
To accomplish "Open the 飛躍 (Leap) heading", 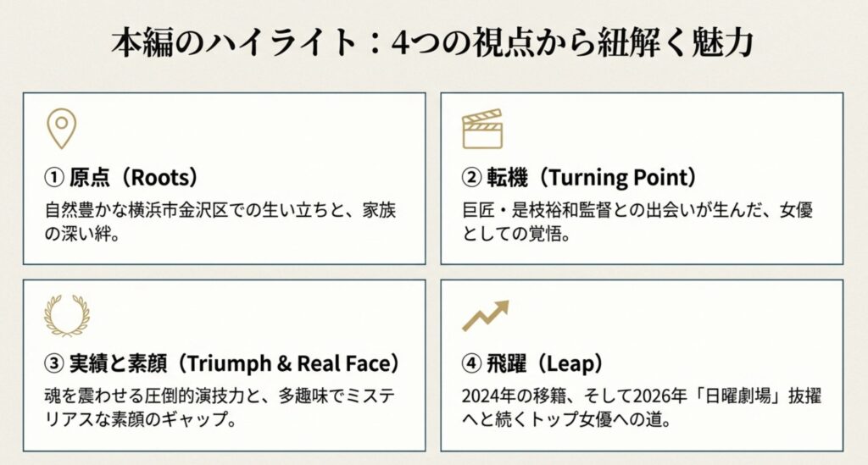I will point(532,364).
